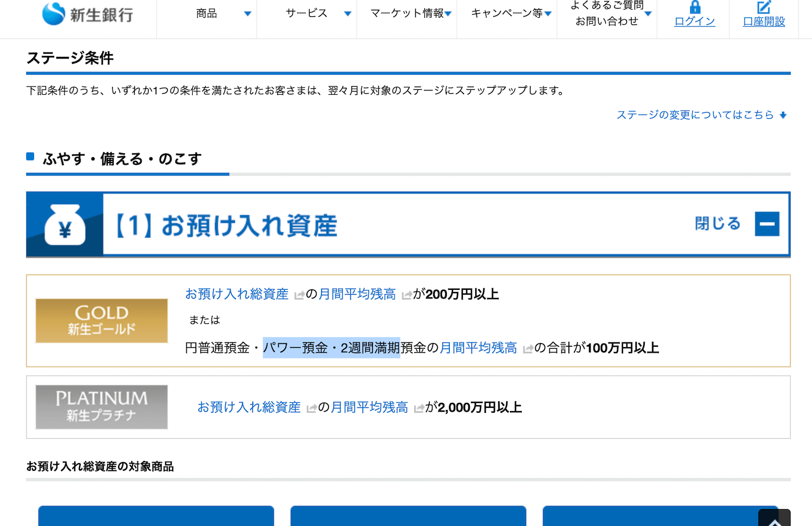Click the pencil icon above 口座開設
This screenshot has width=812, height=526.
[764, 7]
